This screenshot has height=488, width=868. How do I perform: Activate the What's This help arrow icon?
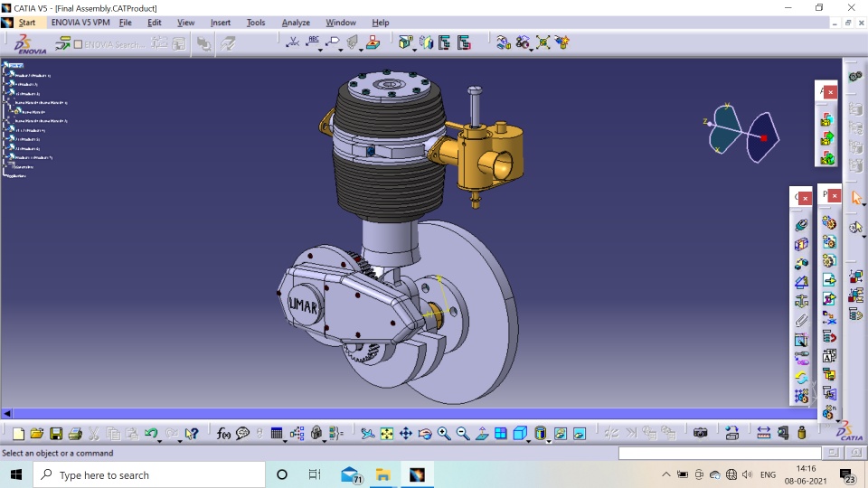[192, 433]
